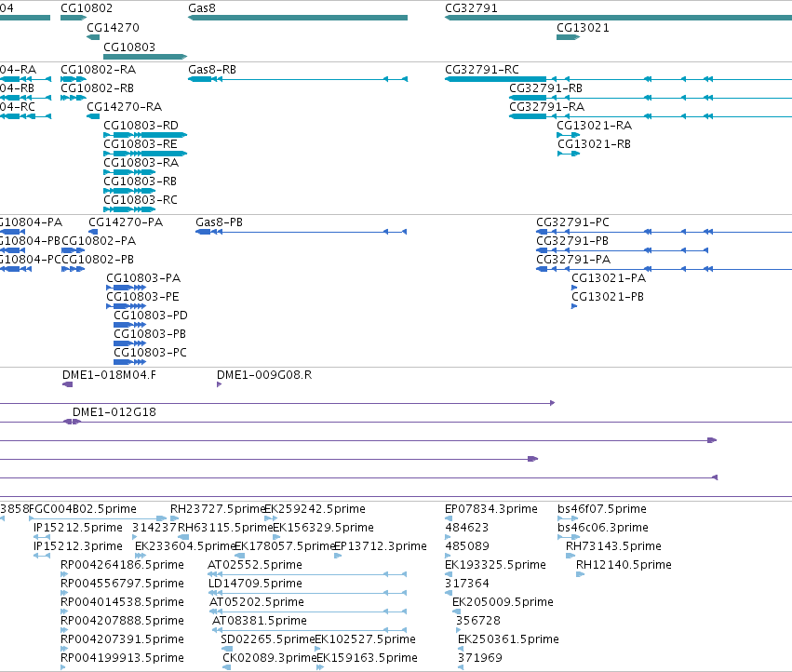Click the CG14270 gene label

[113, 27]
